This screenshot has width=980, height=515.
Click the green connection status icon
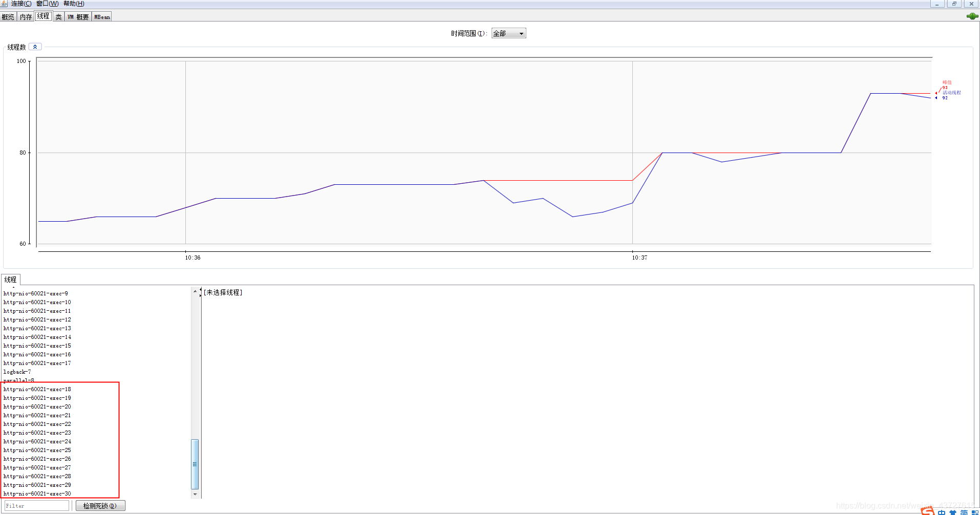[972, 16]
